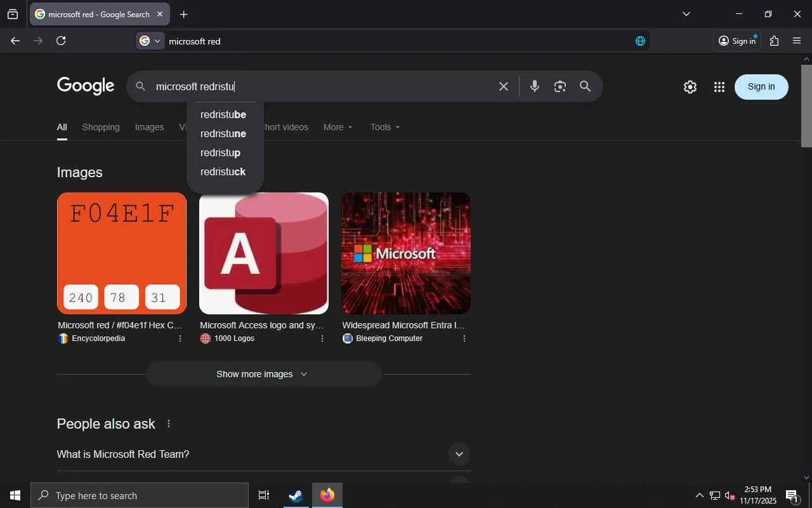Click 'Widespread Microsoft Entra l...' link
Viewport: 812px width, 508px height.
click(403, 325)
